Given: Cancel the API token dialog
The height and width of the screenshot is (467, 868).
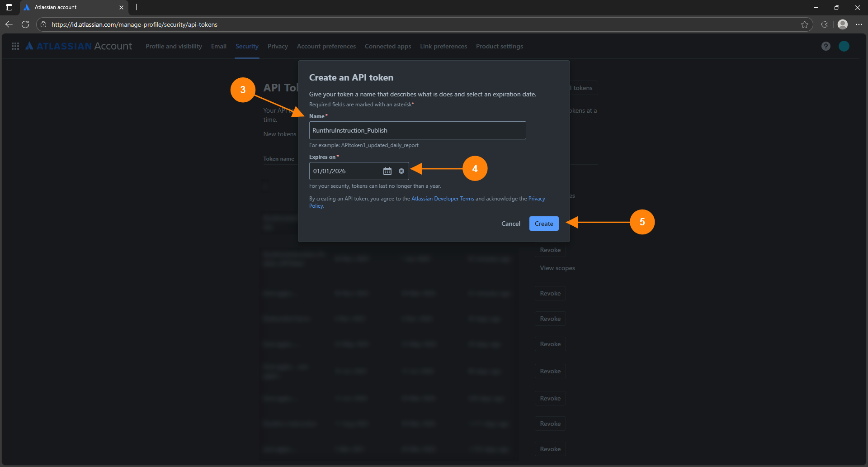Looking at the screenshot, I should (510, 224).
